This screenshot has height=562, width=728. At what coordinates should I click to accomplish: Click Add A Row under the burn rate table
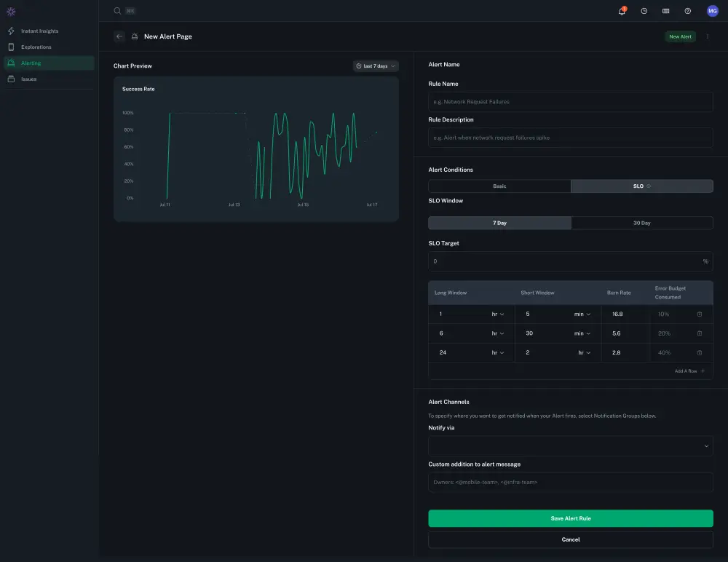[687, 371]
